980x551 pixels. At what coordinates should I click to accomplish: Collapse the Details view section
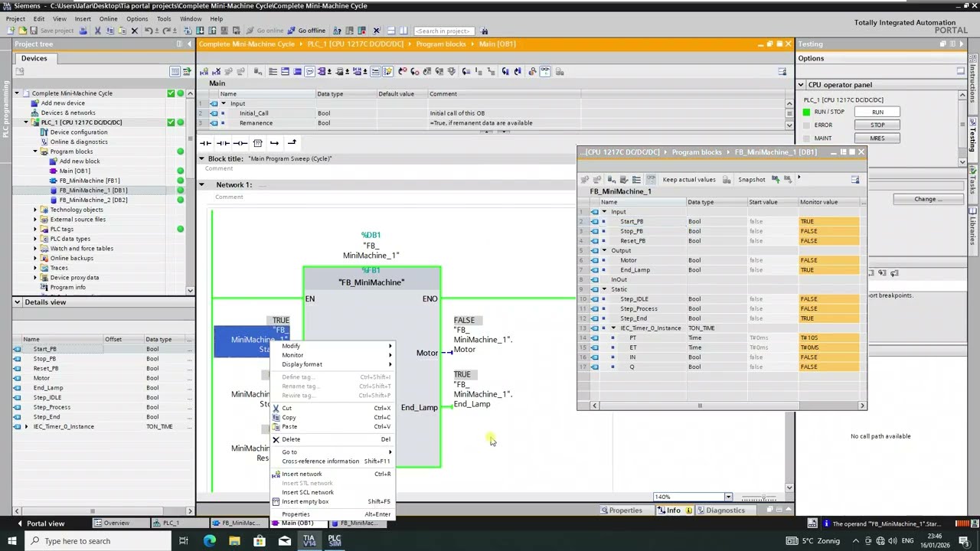[18, 302]
